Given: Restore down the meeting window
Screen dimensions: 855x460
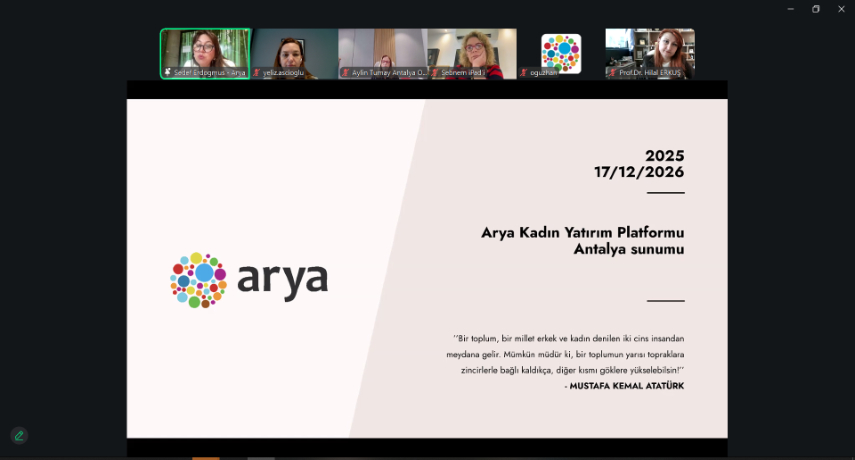Looking at the screenshot, I should click(815, 9).
